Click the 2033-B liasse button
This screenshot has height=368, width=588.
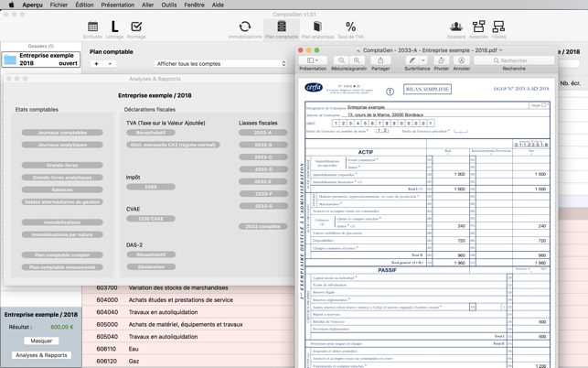click(x=263, y=145)
